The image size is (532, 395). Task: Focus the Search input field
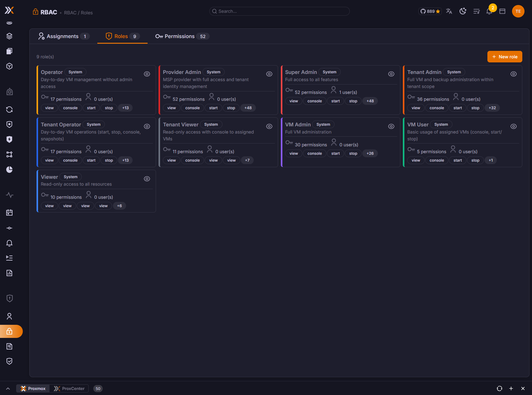[x=279, y=11]
